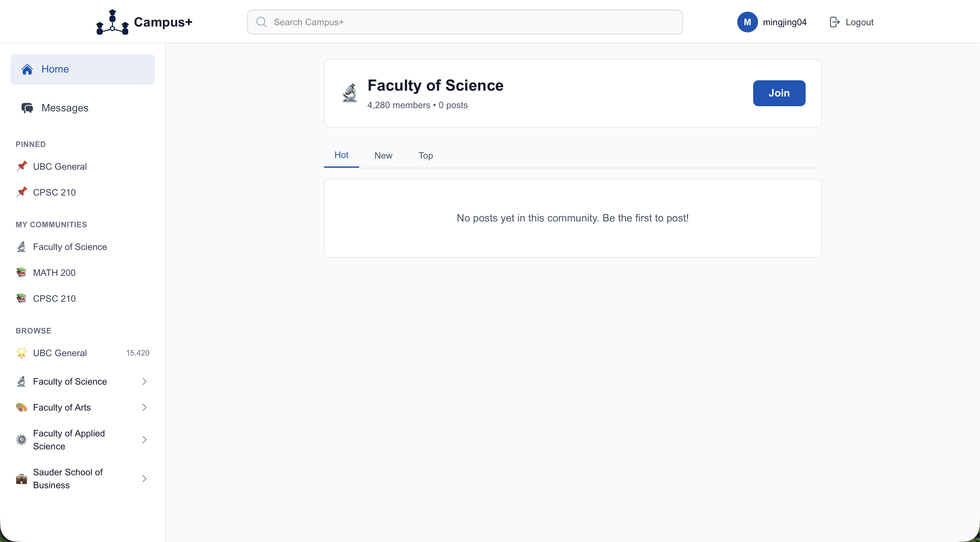
Task: Click the search magnifier icon
Action: pyautogui.click(x=261, y=22)
